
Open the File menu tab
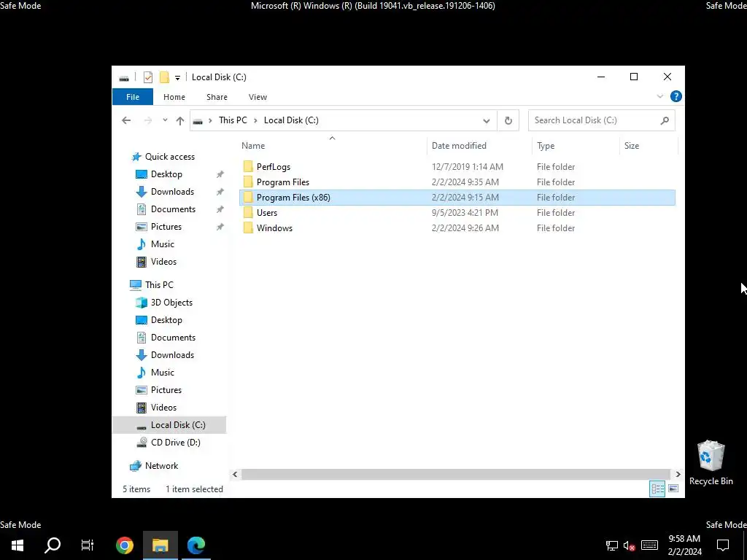(133, 97)
